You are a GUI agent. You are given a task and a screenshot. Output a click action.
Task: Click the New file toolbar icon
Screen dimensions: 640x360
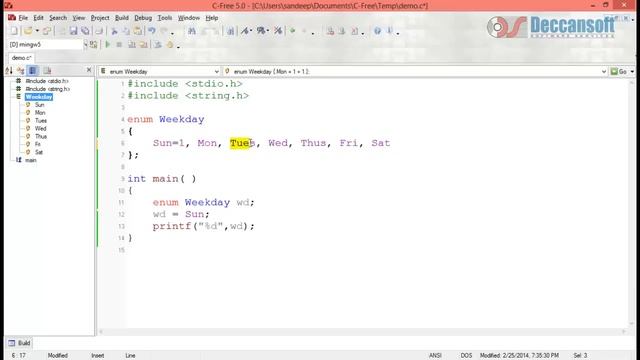coord(14,31)
